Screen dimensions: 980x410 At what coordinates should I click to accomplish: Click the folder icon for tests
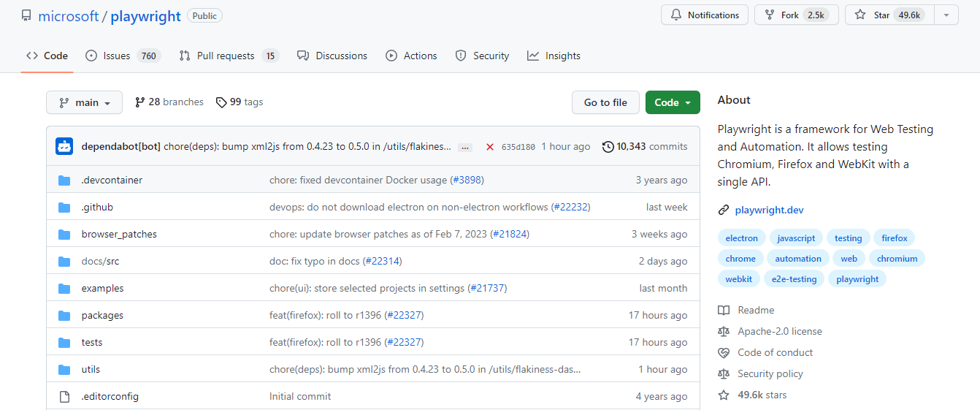click(x=64, y=343)
